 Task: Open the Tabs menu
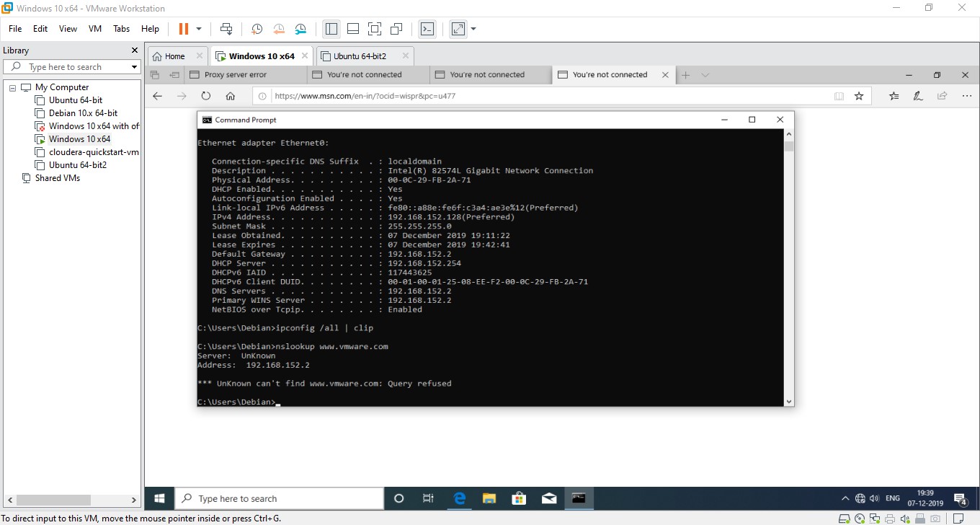(x=122, y=29)
